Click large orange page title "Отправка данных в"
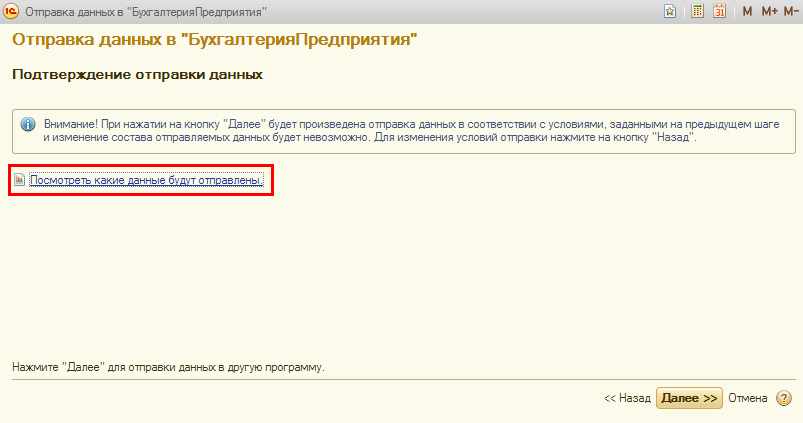 tap(215, 39)
